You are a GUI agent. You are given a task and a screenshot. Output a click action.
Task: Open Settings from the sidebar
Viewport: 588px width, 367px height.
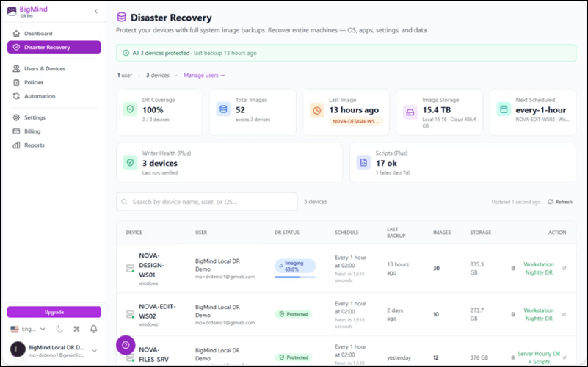tap(54, 117)
